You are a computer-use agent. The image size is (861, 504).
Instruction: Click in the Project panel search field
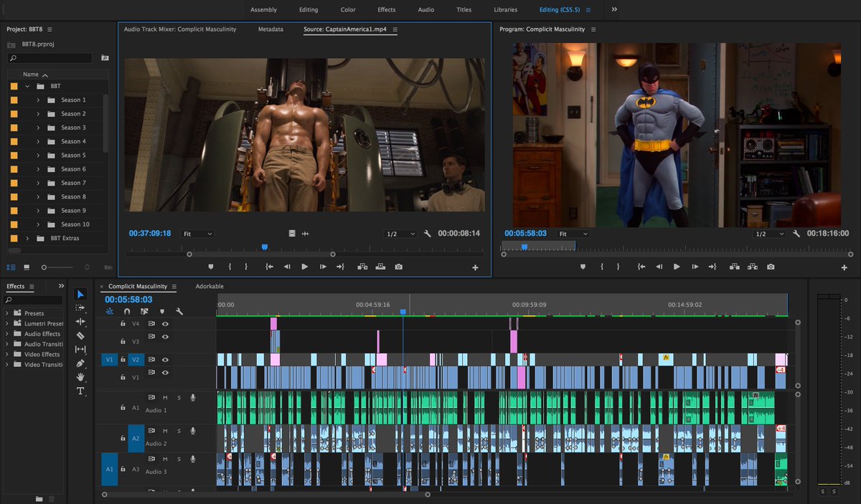(x=49, y=57)
